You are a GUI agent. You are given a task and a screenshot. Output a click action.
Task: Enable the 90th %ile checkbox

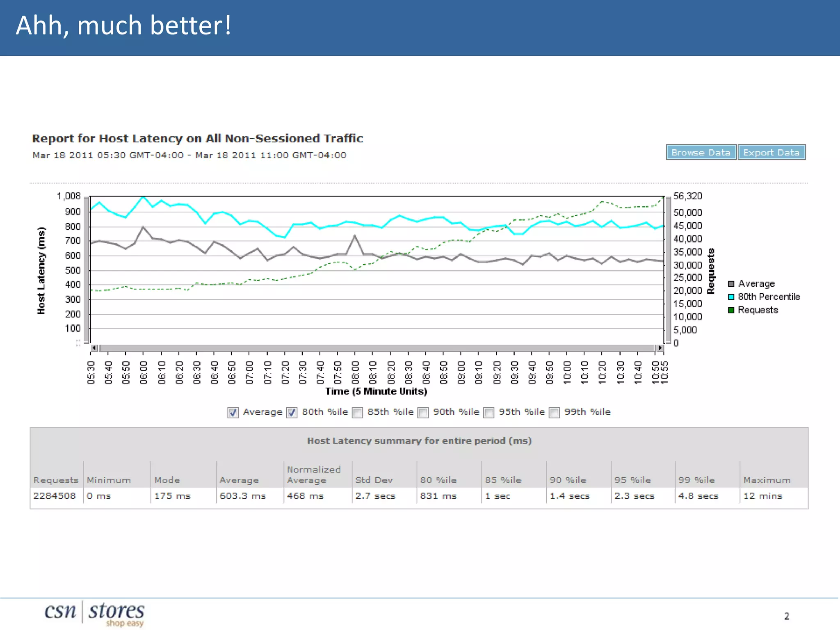click(423, 412)
